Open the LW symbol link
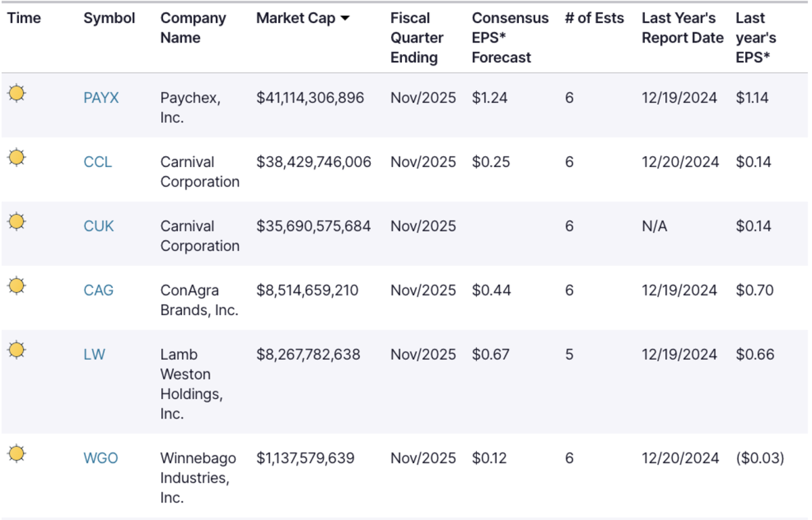 [94, 355]
